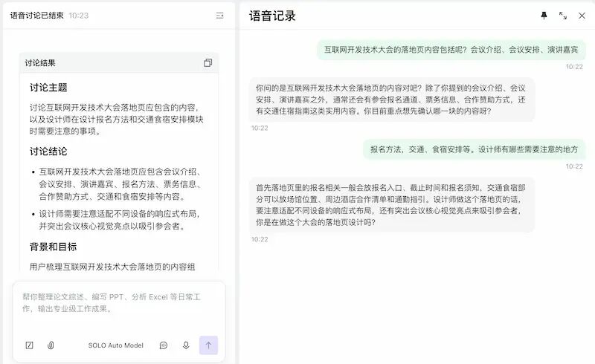Close the 语音记录 panel
The image size is (595, 364).
coord(582,16)
